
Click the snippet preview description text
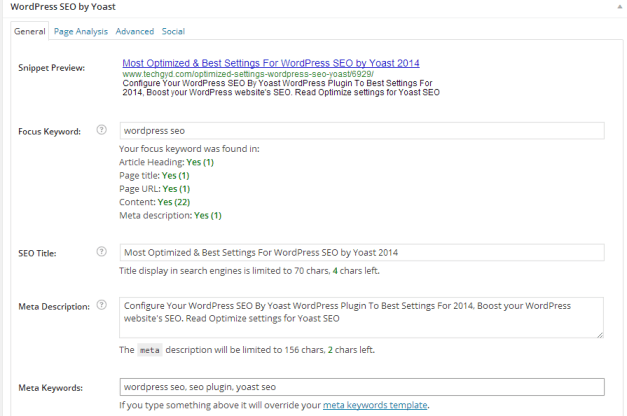point(281,88)
